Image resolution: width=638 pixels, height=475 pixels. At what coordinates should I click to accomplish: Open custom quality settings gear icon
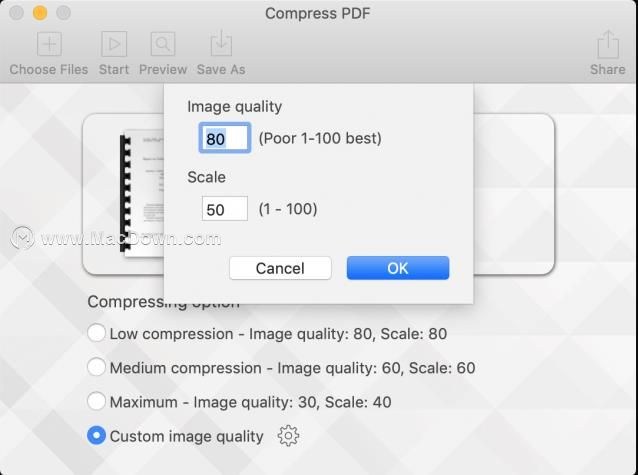[288, 436]
